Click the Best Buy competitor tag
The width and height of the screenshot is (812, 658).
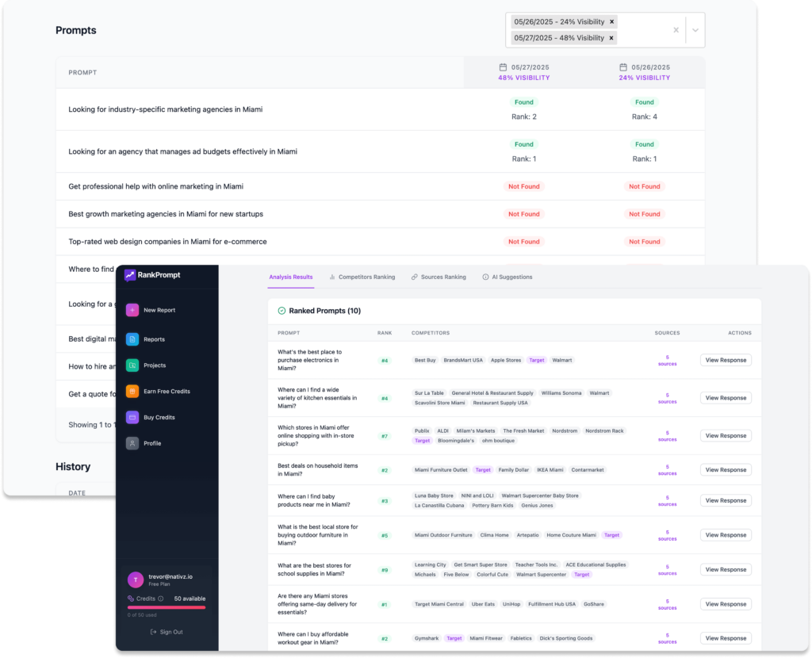click(x=425, y=361)
